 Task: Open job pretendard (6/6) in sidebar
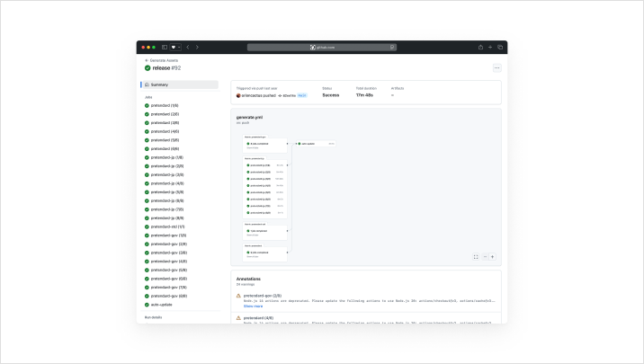[161, 148]
